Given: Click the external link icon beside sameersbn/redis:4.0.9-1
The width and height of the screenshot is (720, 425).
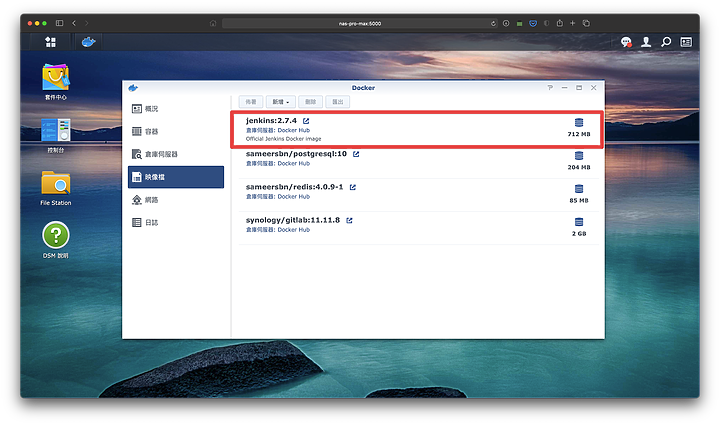Looking at the screenshot, I should coord(353,187).
